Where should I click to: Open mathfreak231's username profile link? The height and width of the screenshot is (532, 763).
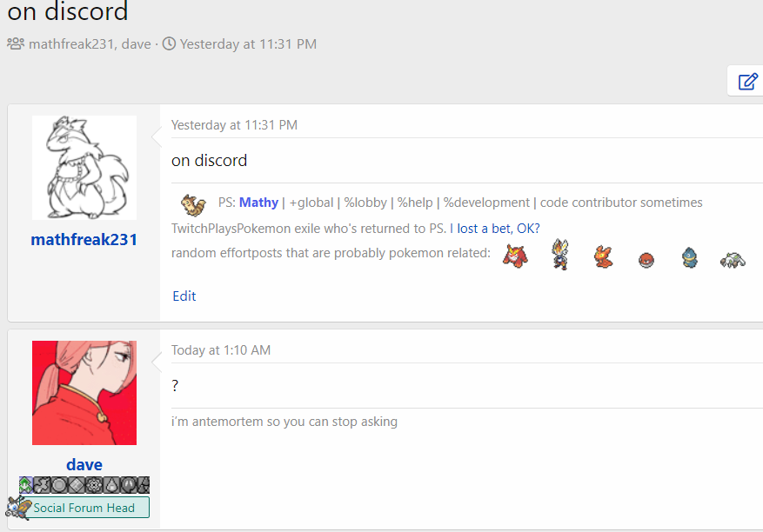point(84,239)
